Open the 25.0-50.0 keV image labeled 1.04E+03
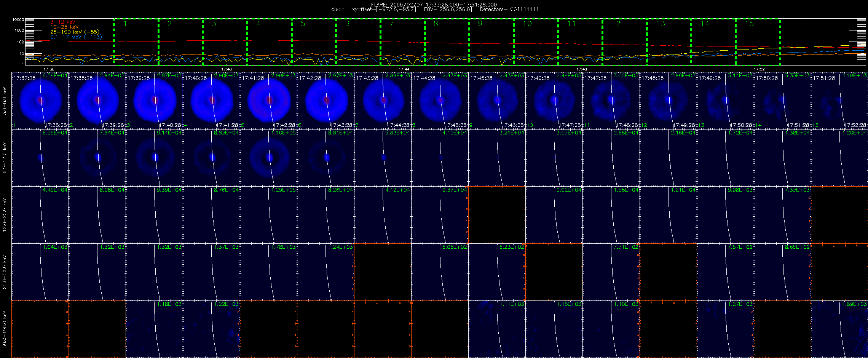The width and height of the screenshot is (868, 358). (40, 272)
